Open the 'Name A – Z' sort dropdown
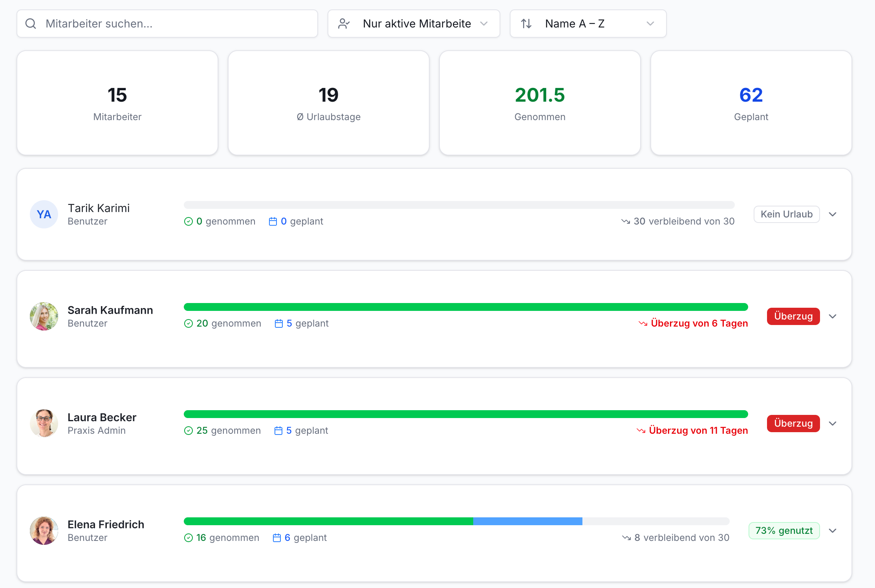Image resolution: width=875 pixels, height=588 pixels. [588, 24]
